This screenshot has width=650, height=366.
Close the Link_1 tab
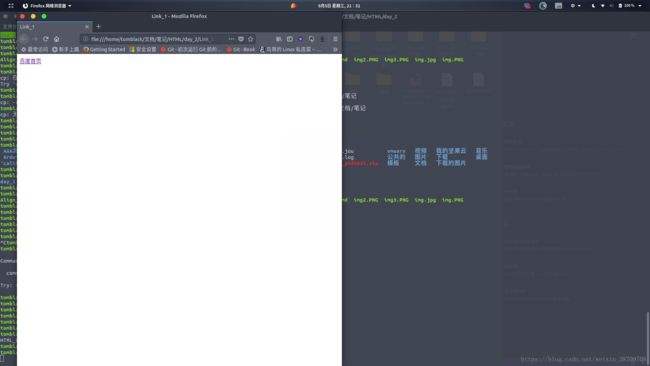coord(87,27)
